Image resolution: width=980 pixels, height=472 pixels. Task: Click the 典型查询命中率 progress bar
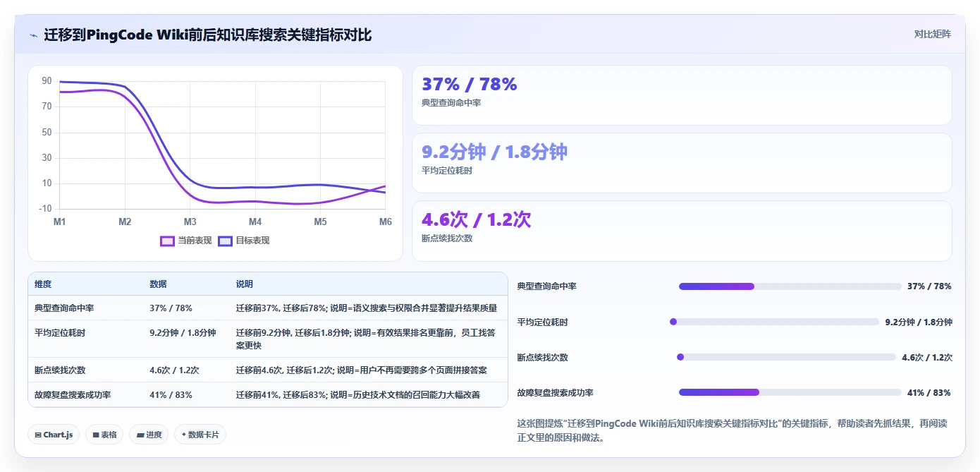pyautogui.click(x=790, y=286)
